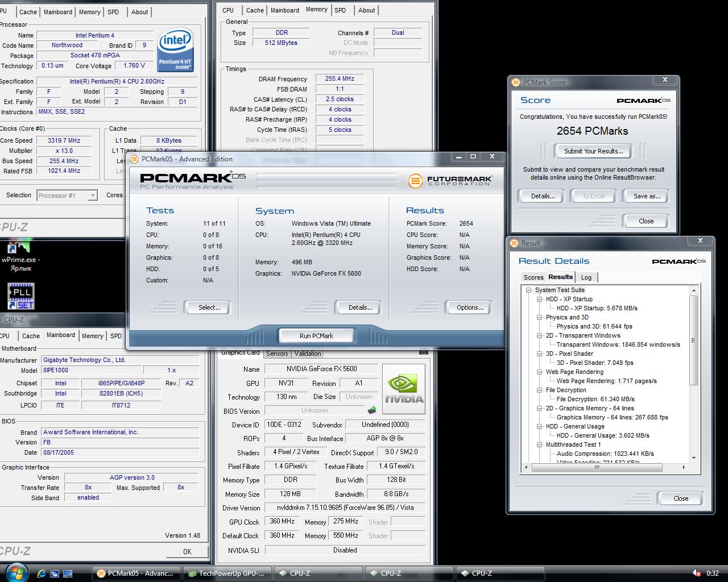Click the Intel Pentium 4 HT logo

click(175, 50)
